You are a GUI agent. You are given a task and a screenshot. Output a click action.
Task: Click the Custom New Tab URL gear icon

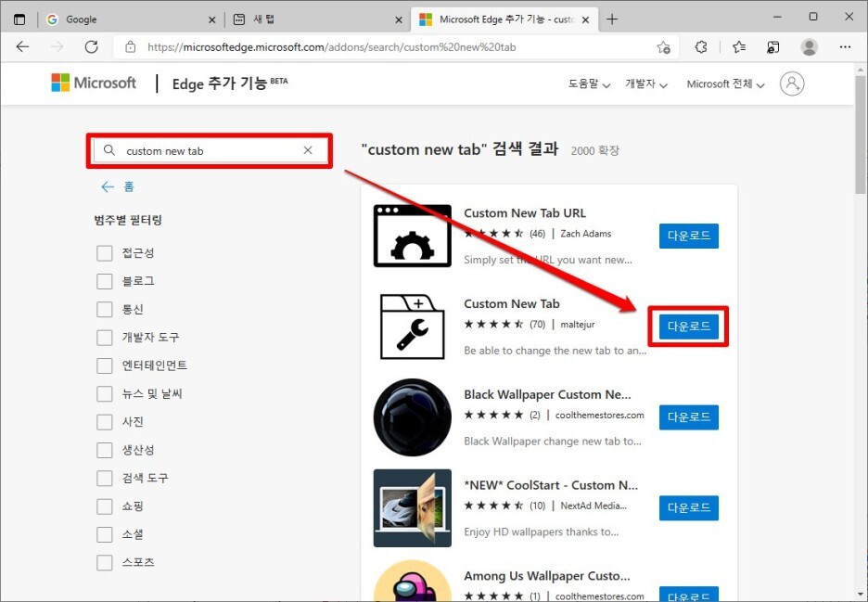[x=413, y=236]
